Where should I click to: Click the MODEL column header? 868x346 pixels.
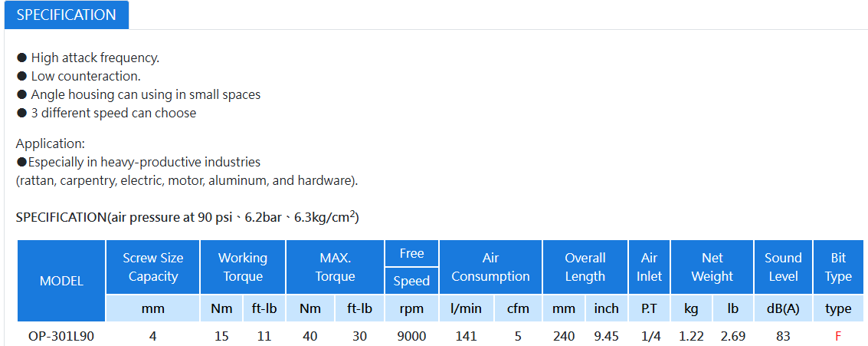click(x=61, y=281)
